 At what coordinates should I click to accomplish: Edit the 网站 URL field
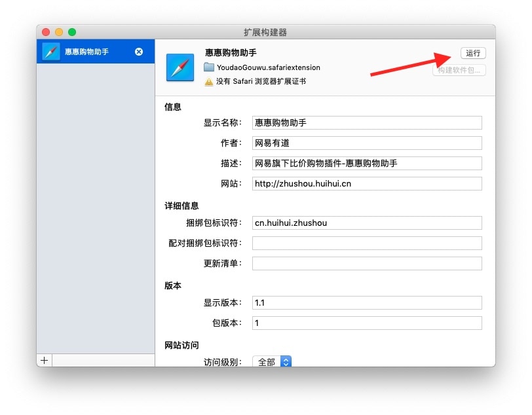click(367, 183)
